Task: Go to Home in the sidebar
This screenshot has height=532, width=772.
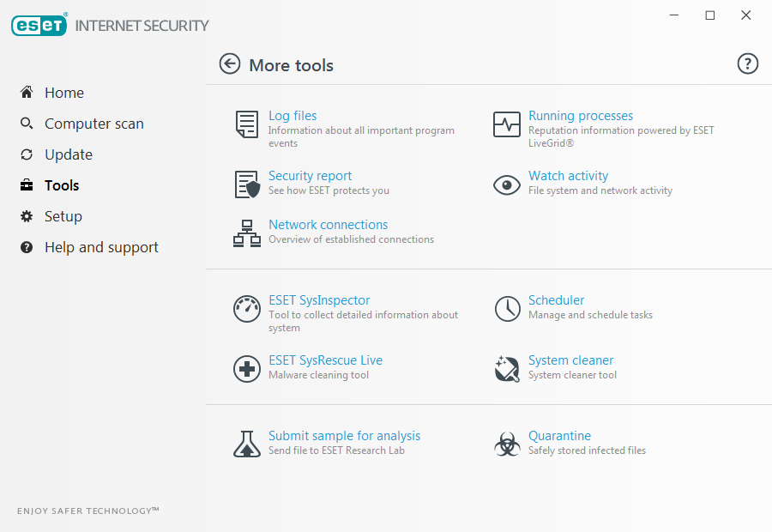Action: point(64,93)
